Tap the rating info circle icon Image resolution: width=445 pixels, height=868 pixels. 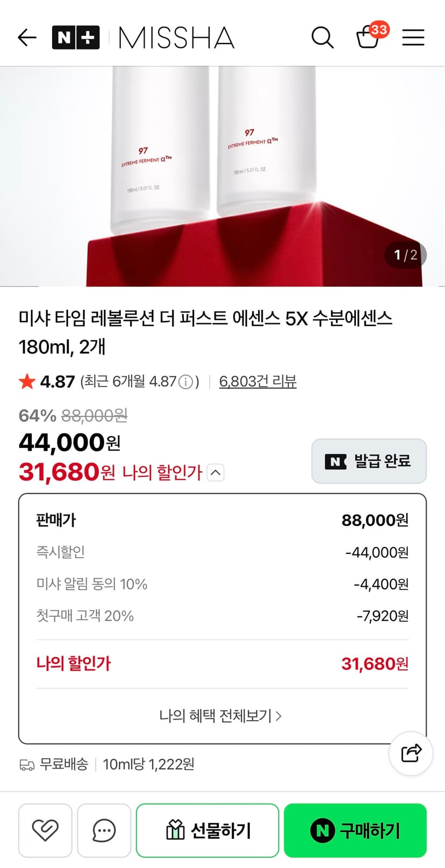[185, 382]
